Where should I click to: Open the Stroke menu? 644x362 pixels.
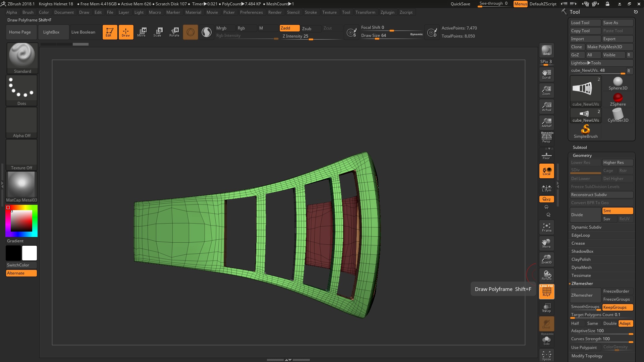[311, 12]
